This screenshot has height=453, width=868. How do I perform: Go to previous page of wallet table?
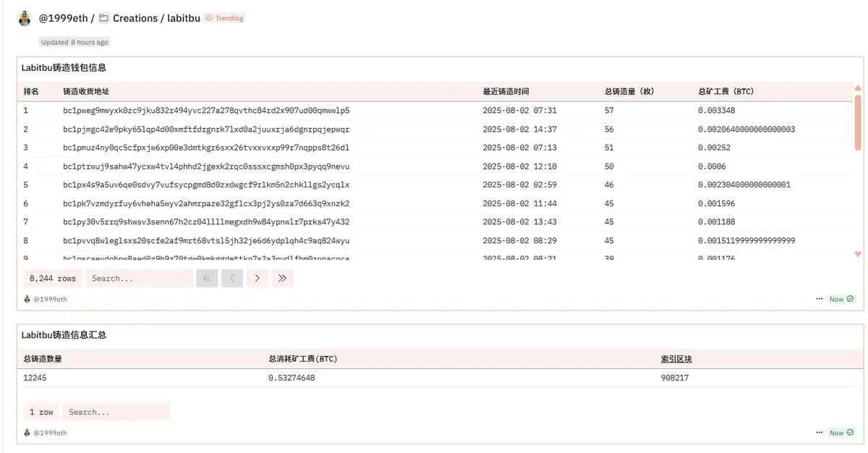(x=232, y=278)
